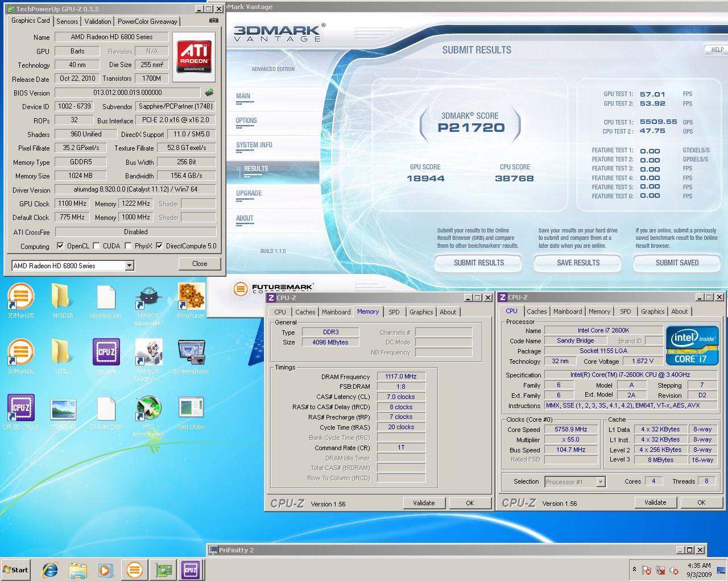Toggle the DirectCompute 5.0 checkbox

(x=159, y=246)
